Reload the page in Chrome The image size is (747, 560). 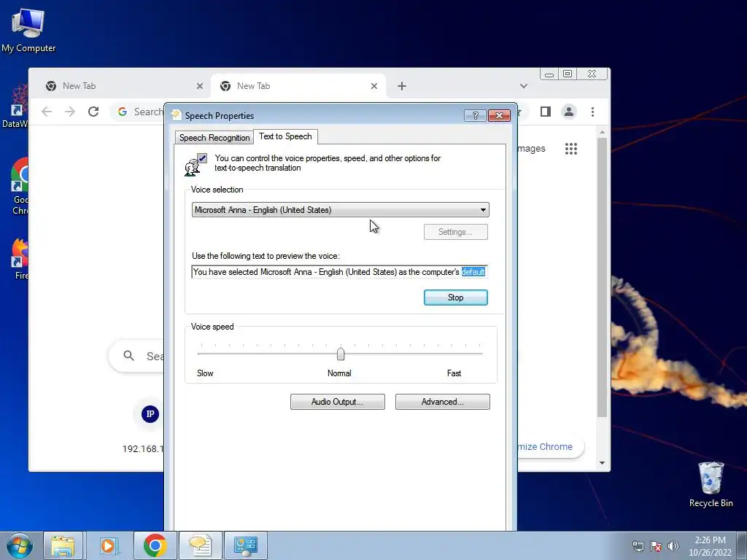coord(93,112)
